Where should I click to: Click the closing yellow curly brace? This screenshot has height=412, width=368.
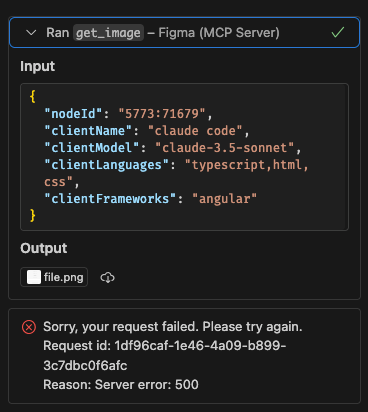[32, 215]
